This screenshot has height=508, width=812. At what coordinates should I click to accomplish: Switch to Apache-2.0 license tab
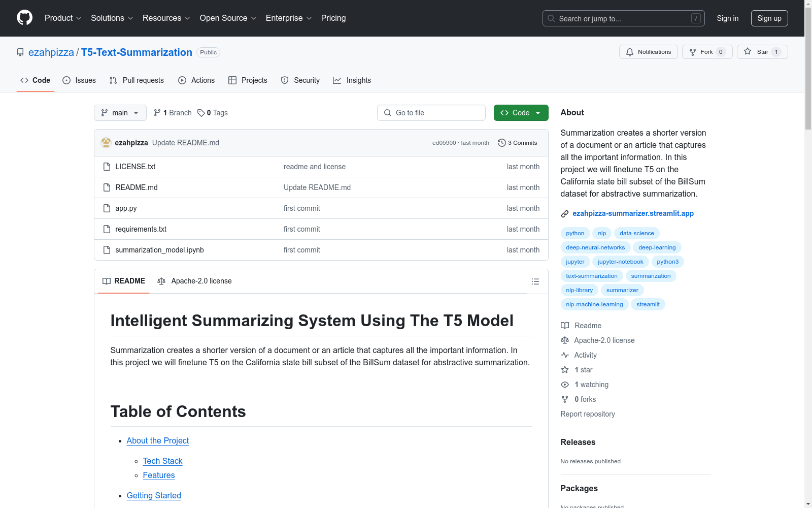point(194,281)
